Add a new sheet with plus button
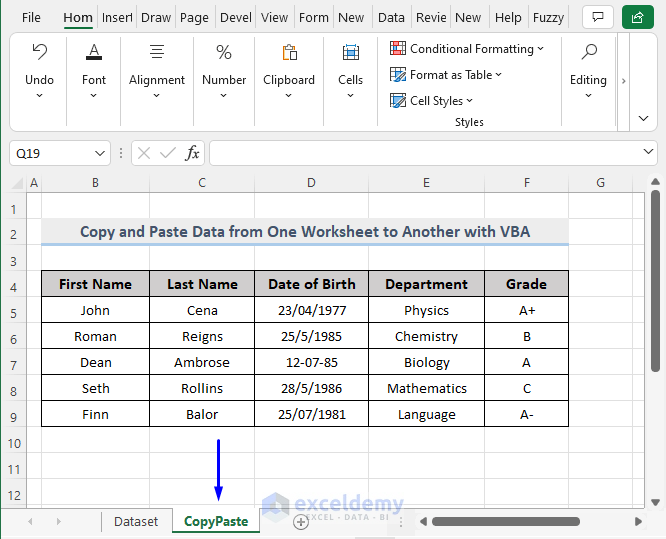 300,521
